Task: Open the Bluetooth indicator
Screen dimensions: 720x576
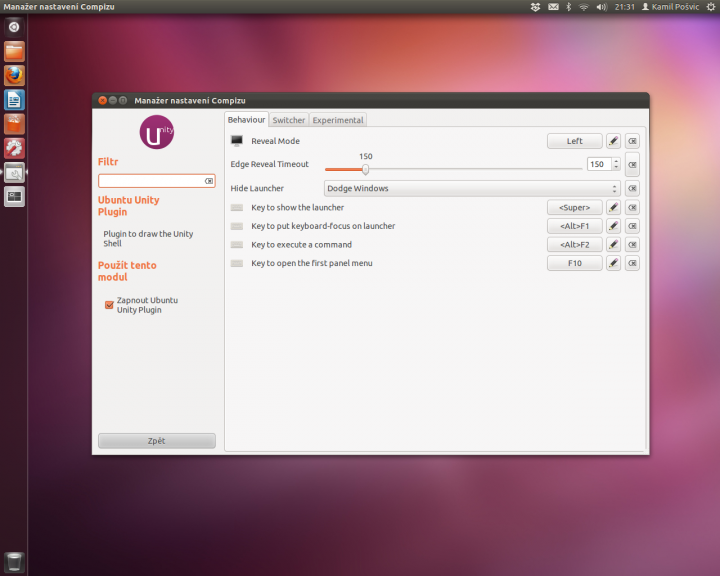Action: tap(568, 7)
